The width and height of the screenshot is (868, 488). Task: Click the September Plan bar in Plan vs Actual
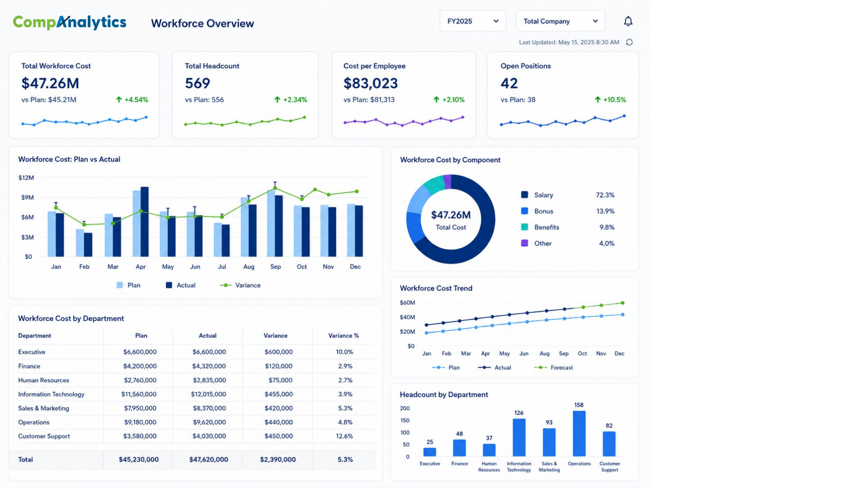[x=271, y=223]
